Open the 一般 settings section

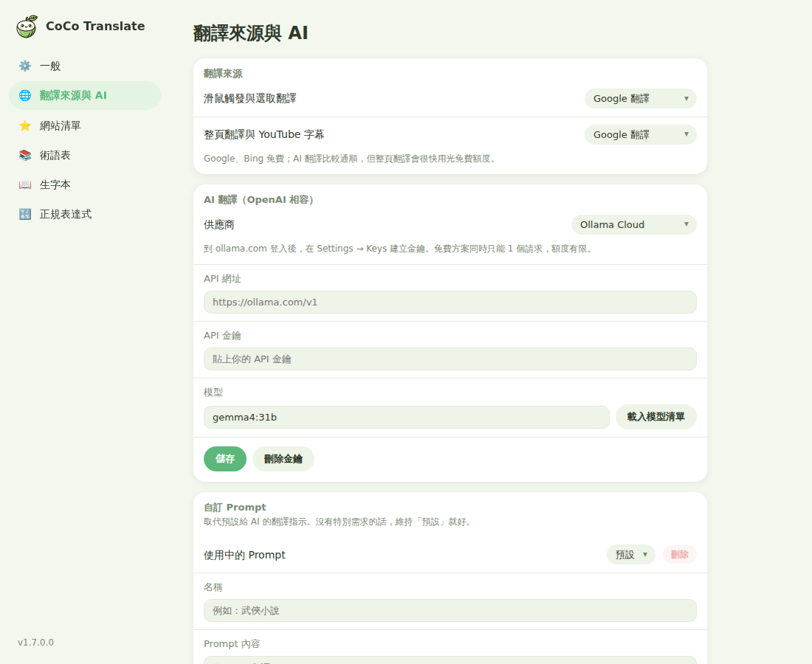point(85,66)
